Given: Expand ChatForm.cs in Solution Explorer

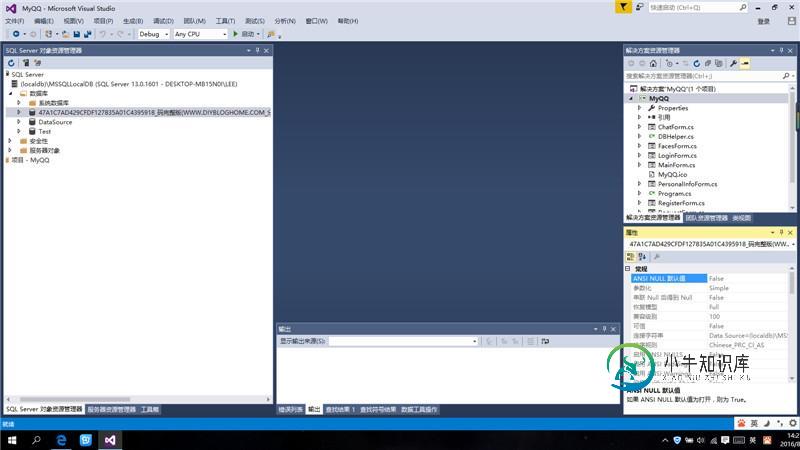Looking at the screenshot, I should [639, 127].
